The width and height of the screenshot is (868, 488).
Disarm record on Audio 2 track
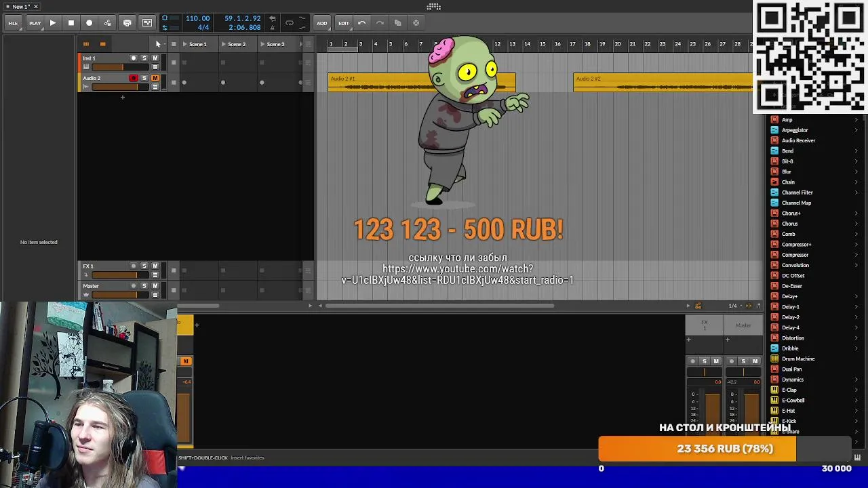(134, 79)
